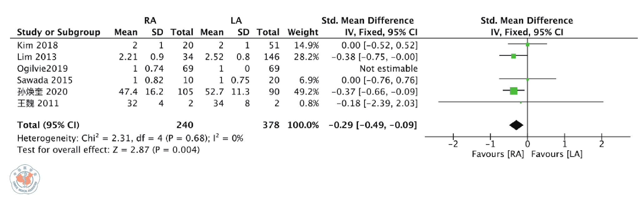
Task: Click the Chinese Medical Association logo
Action: [x=25, y=179]
